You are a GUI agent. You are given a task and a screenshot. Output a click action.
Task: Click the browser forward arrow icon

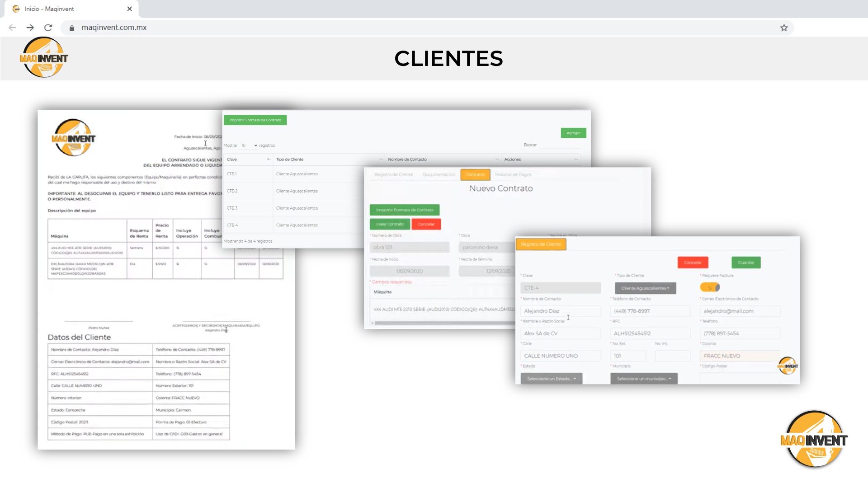30,28
